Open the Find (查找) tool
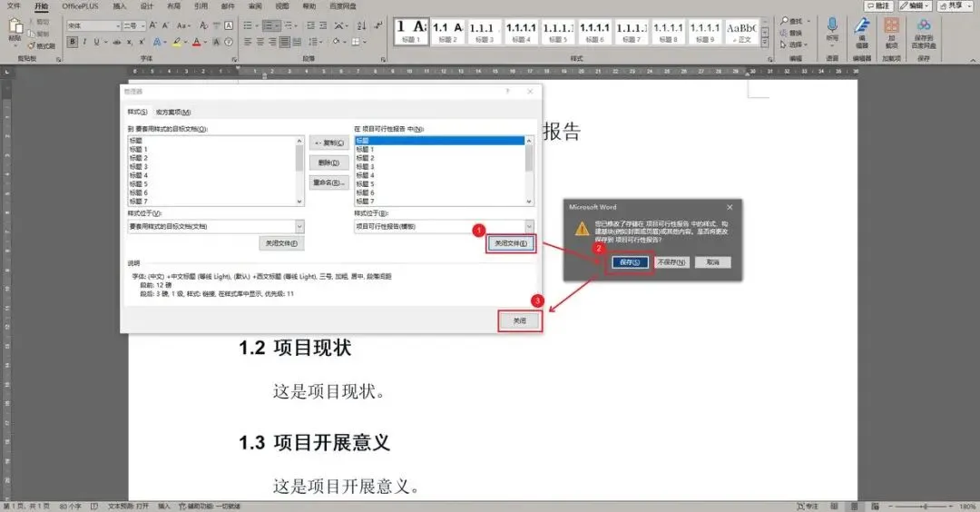The image size is (980, 512). pos(792,21)
